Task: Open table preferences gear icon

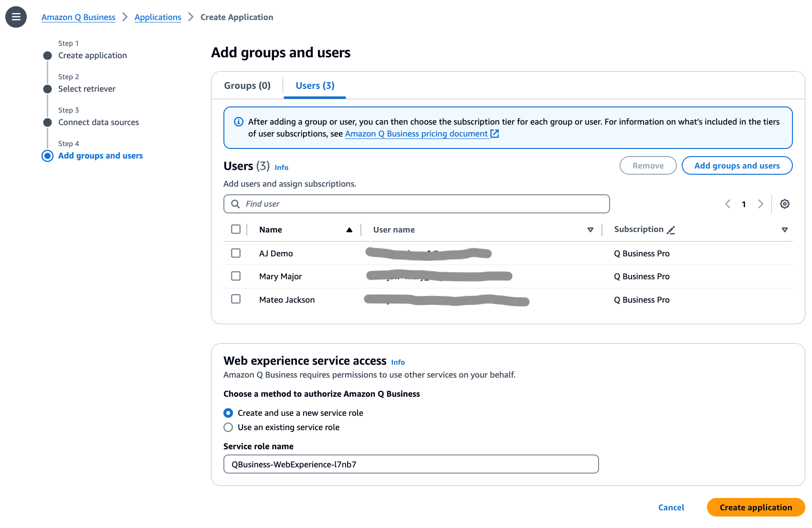Action: tap(784, 204)
